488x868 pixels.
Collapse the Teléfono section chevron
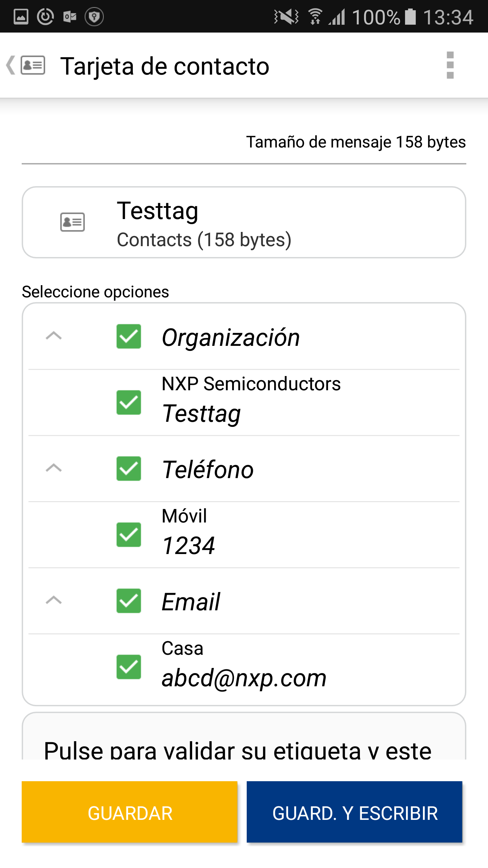click(x=54, y=468)
